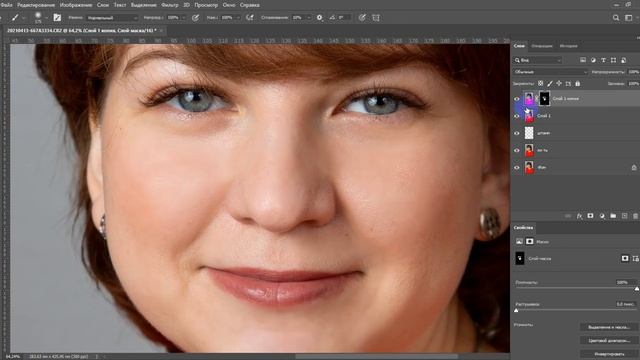The height and width of the screenshot is (360, 640).
Task: Click the search icon in options bar
Action: pos(616,18)
